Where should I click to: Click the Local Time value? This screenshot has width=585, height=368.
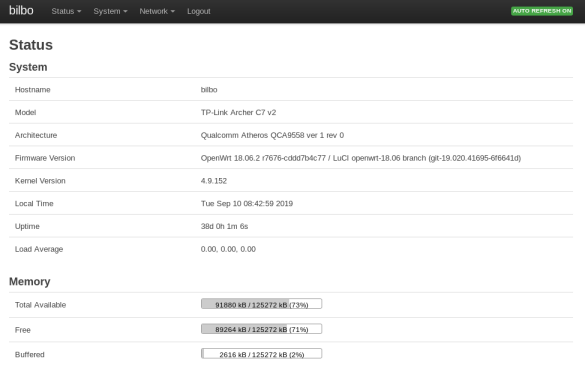pos(247,203)
